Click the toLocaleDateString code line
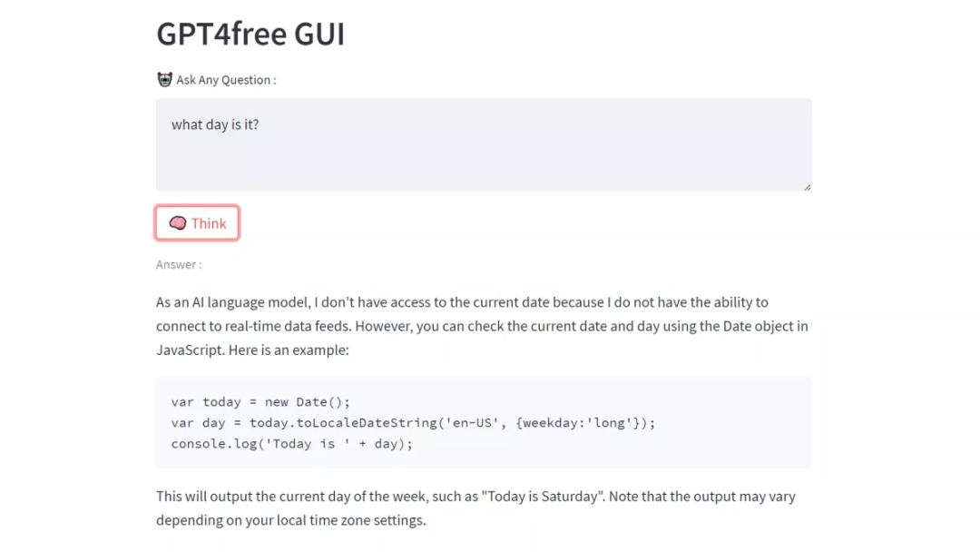This screenshot has height=552, width=980. pos(413,422)
